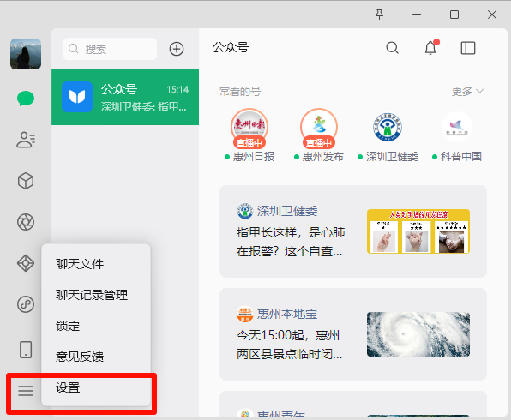
Task: Close the WeChat window
Action: click(492, 15)
